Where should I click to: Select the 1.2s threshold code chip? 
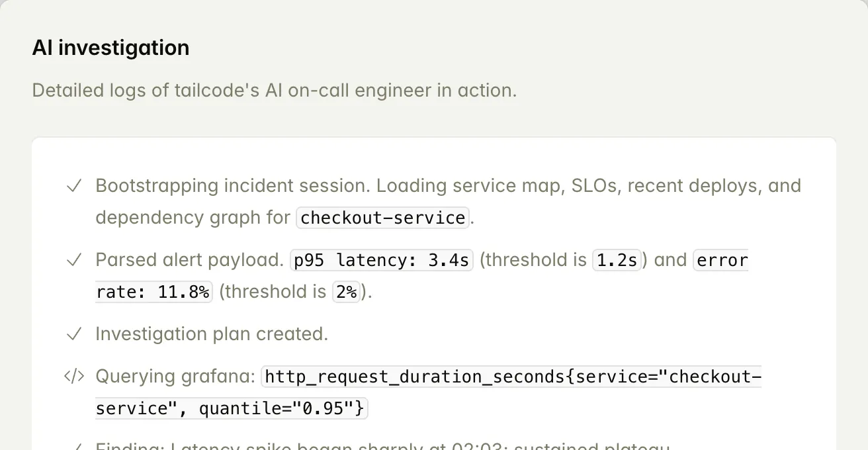click(617, 260)
